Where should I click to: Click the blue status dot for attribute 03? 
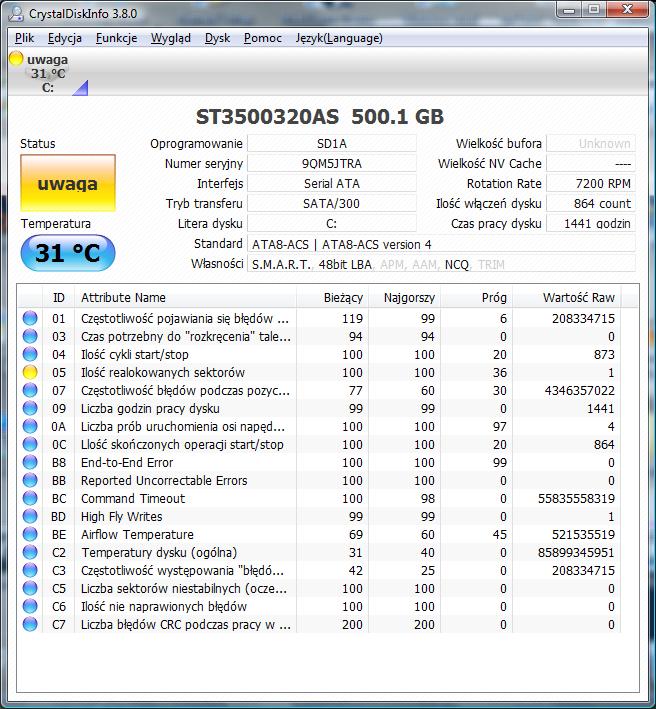(30, 336)
